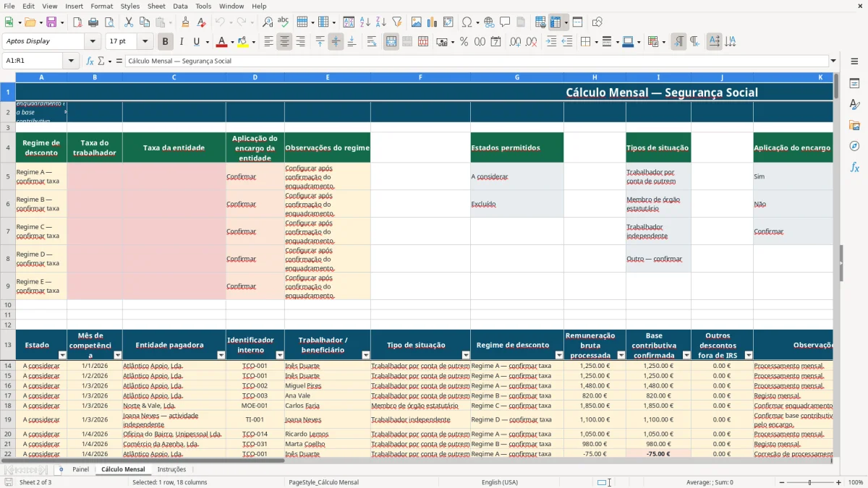Viewport: 868px width, 488px height.
Task: Apply the red font color
Action: [222, 42]
